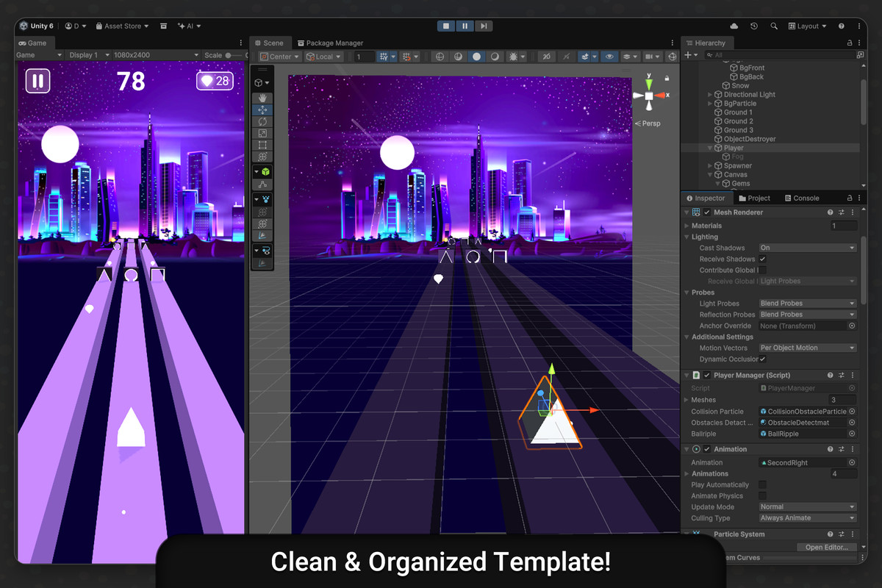
Task: Adjust the Game view Scale slider
Action: (234, 55)
